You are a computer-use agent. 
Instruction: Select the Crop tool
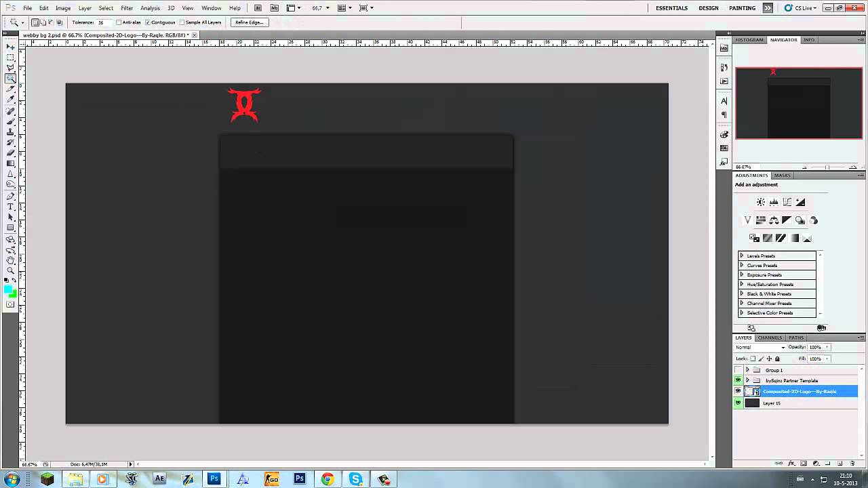(10, 88)
